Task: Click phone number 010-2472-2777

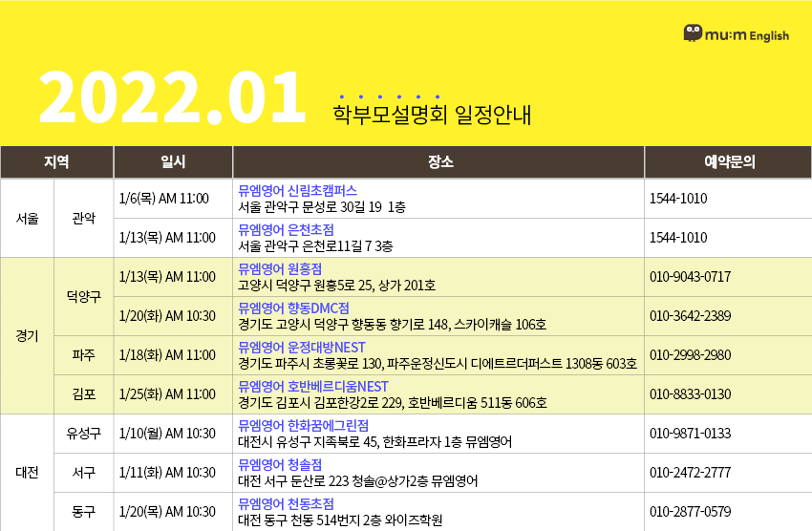Action: tap(691, 473)
